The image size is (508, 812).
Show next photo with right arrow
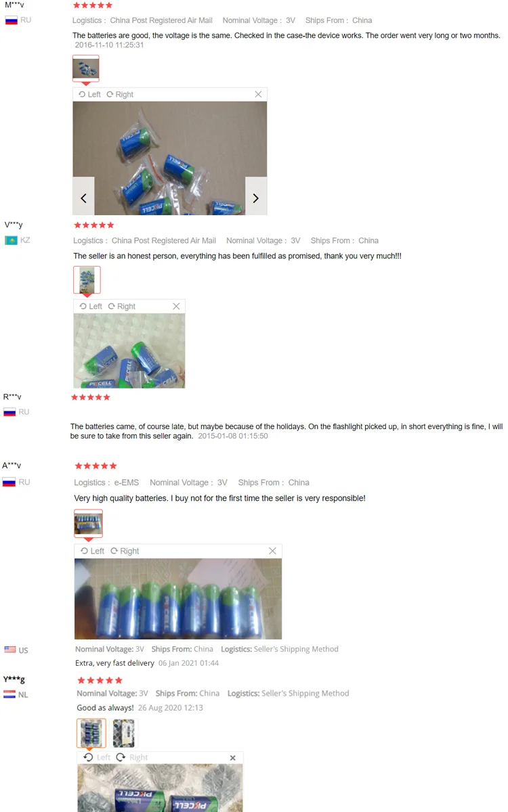click(x=256, y=198)
